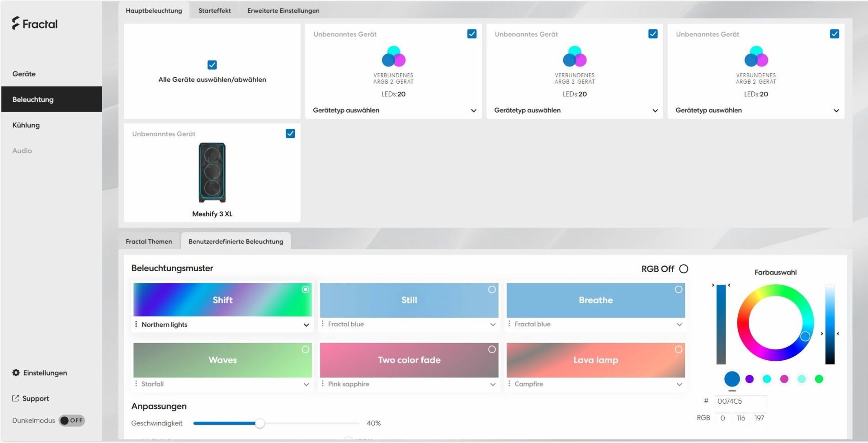Open the Campfire theme dropdown
Image resolution: width=868 pixels, height=443 pixels.
pyautogui.click(x=679, y=384)
